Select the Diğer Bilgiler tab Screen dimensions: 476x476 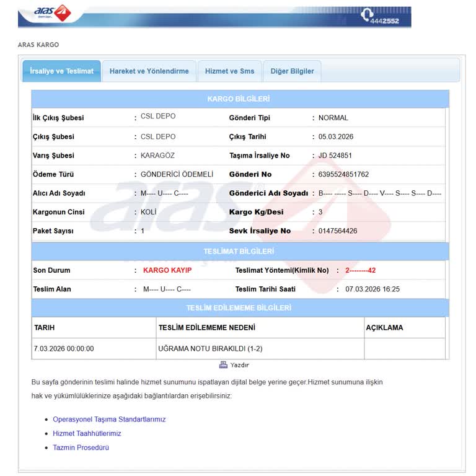[x=292, y=71]
